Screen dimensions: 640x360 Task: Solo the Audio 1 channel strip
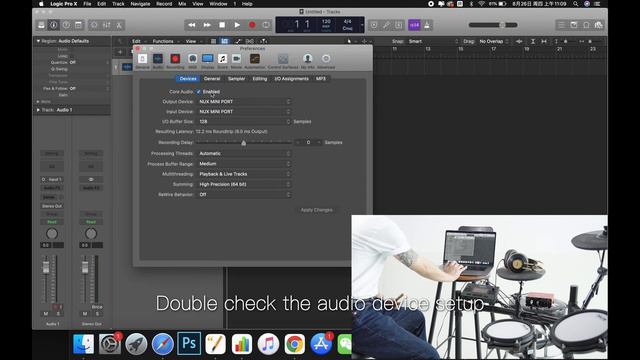click(x=58, y=313)
